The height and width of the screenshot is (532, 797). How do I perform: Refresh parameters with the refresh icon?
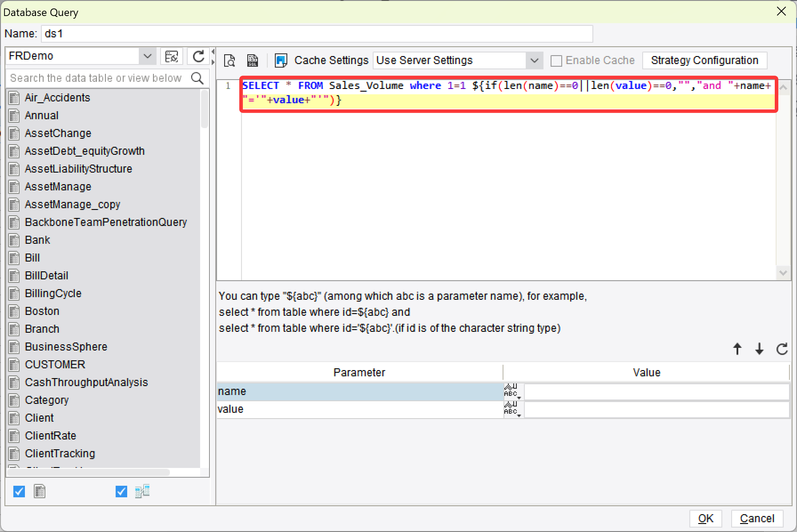coord(781,349)
